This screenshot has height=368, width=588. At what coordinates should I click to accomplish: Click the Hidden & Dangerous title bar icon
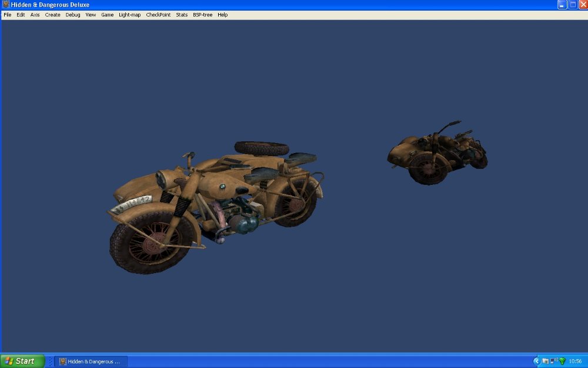pyautogui.click(x=5, y=5)
